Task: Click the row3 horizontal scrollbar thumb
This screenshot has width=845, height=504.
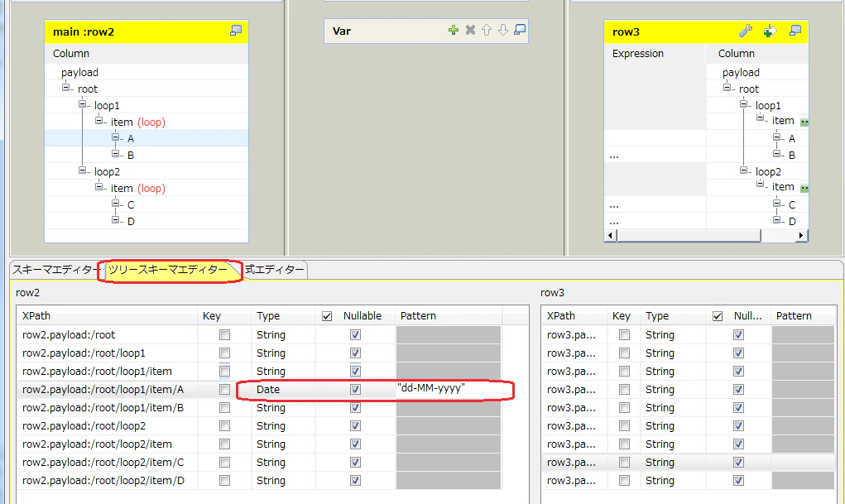Action: coord(689,235)
